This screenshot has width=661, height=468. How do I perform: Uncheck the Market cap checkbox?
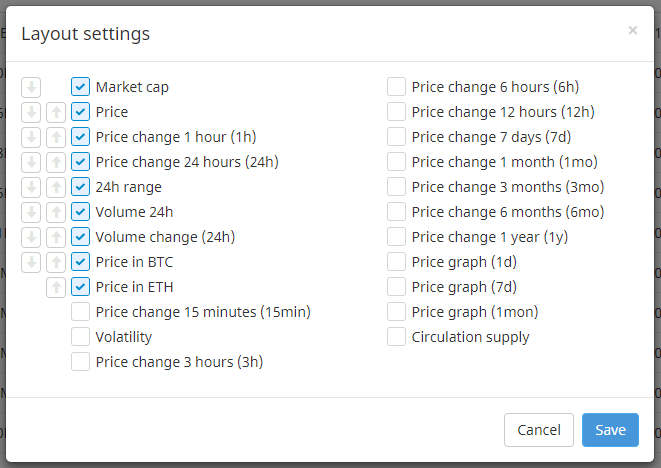click(x=81, y=87)
